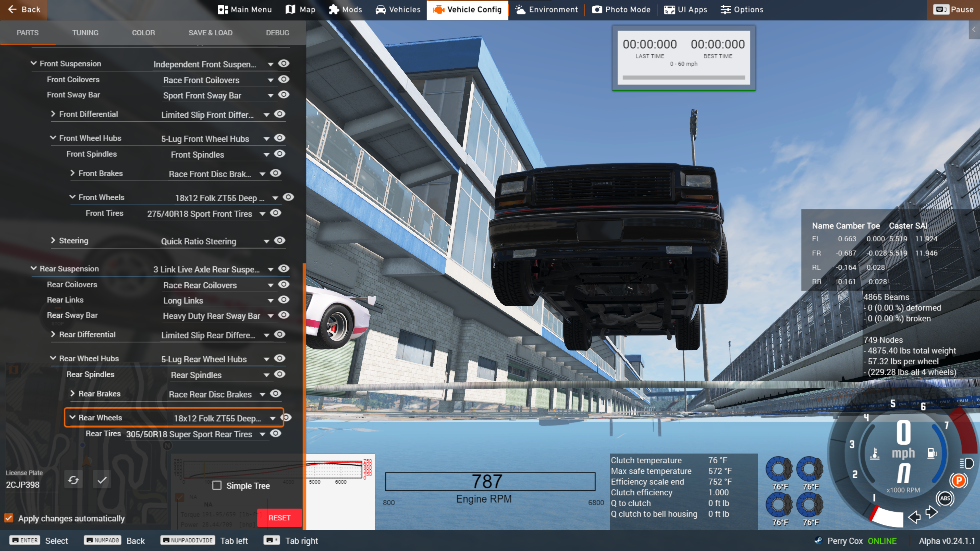Screen dimensions: 980x551
Task: Toggle visibility of Rear Spindles
Action: point(280,374)
